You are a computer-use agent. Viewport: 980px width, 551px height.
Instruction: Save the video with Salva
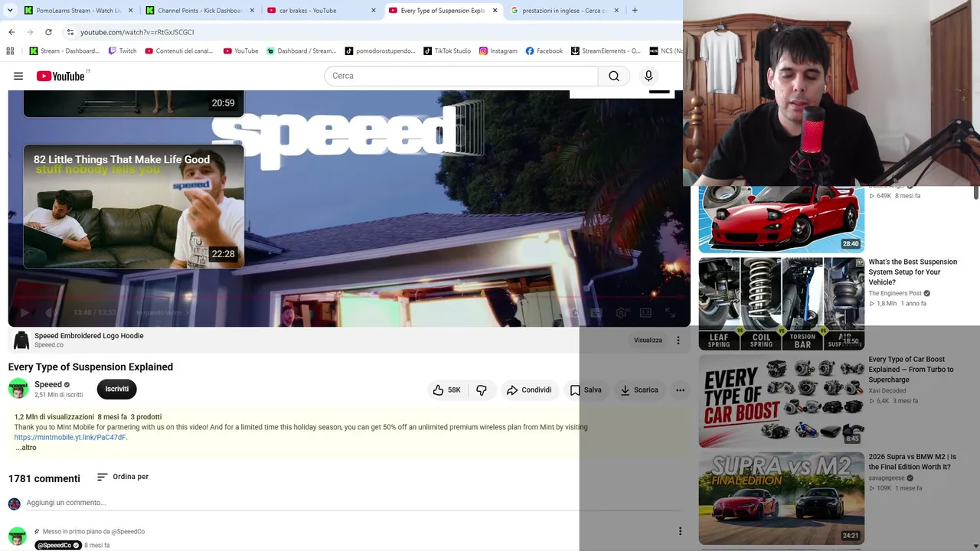[x=586, y=390]
